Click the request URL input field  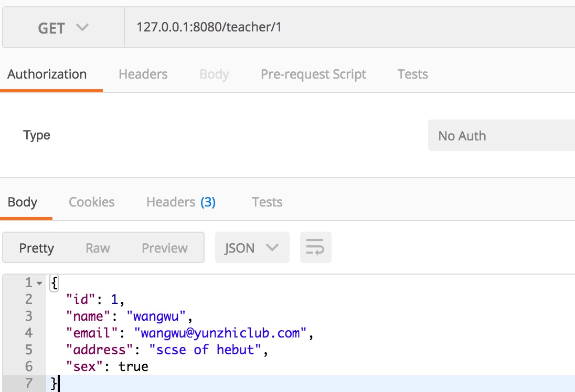pos(349,27)
